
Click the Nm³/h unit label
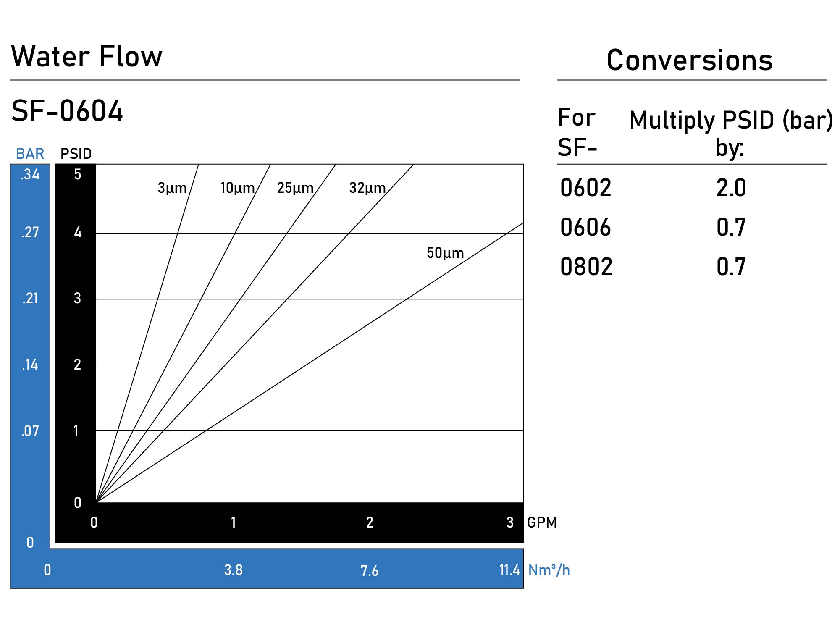point(549,570)
